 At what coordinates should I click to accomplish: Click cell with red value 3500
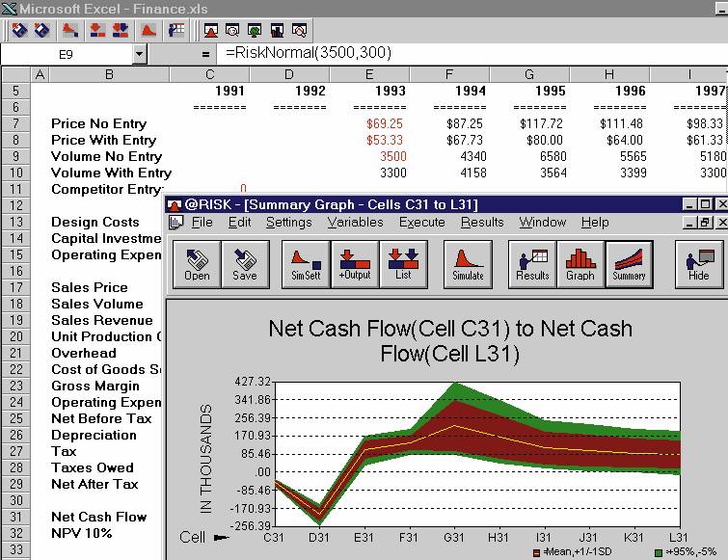(x=369, y=156)
